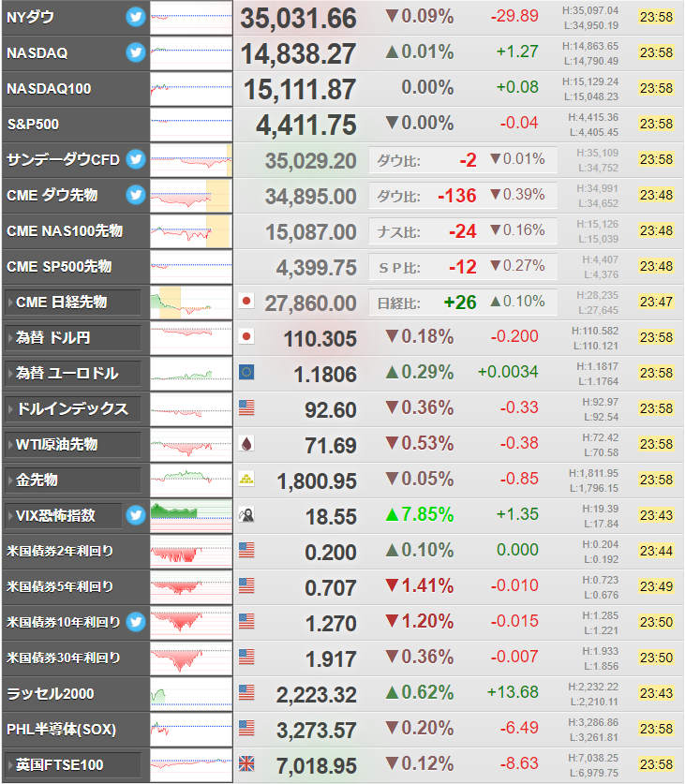
Task: Open the 米国債券10年利回り mini chart
Action: click(191, 623)
